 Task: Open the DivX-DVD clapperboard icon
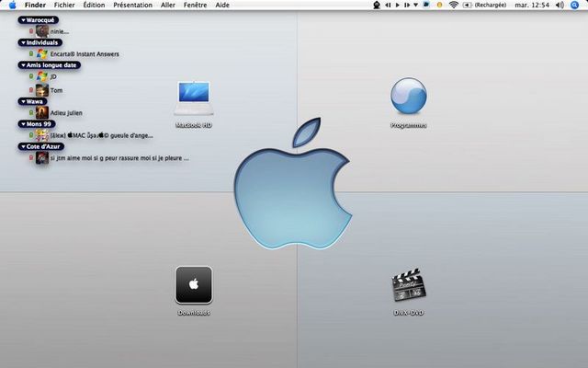(408, 287)
